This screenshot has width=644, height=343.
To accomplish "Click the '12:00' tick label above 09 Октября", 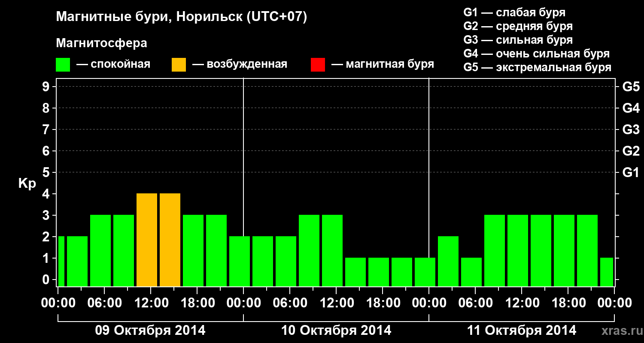I will (x=151, y=303).
